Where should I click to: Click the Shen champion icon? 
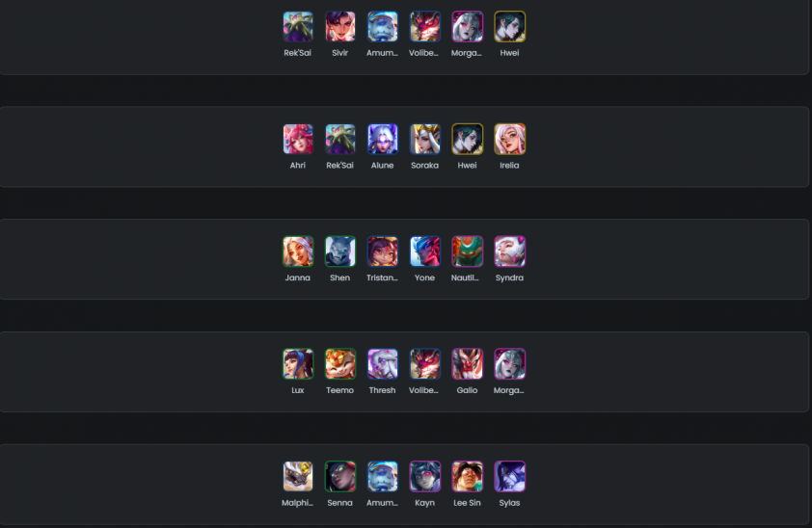coord(340,251)
